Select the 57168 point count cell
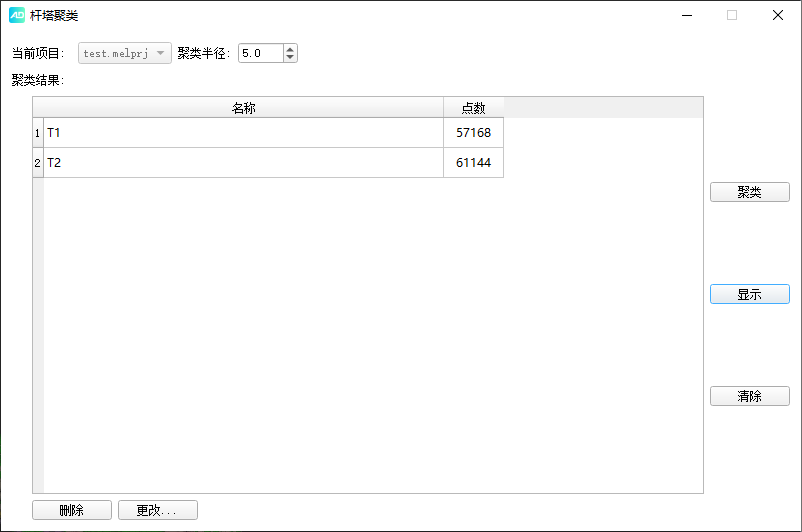Screen dimensions: 802x532 474,133
